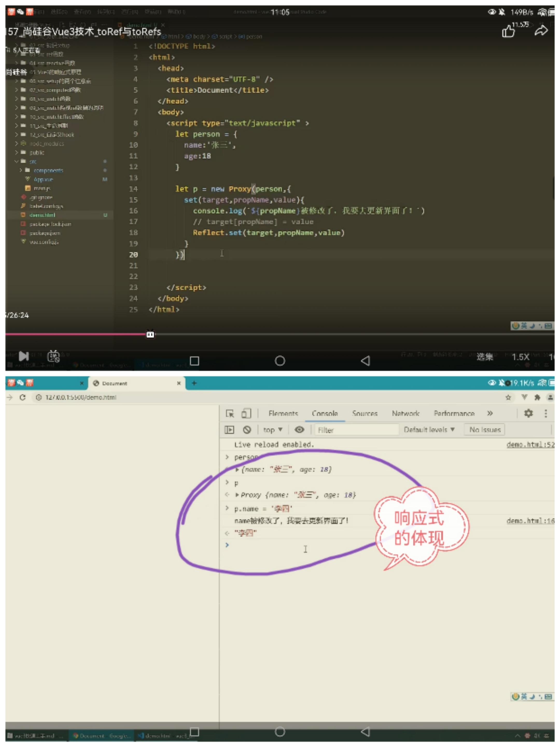This screenshot has width=560, height=747.
Task: Click the inspect element picker icon
Action: pyautogui.click(x=230, y=414)
